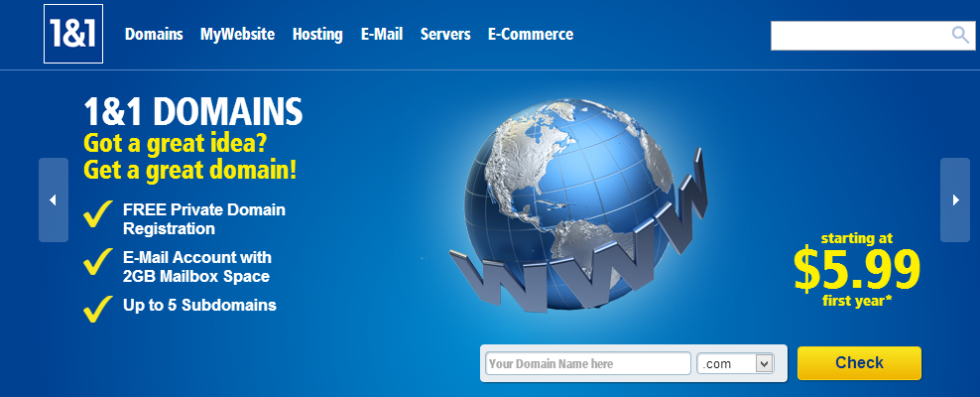This screenshot has height=397, width=980.
Task: Click the $5.99 price text
Action: pyautogui.click(x=857, y=269)
